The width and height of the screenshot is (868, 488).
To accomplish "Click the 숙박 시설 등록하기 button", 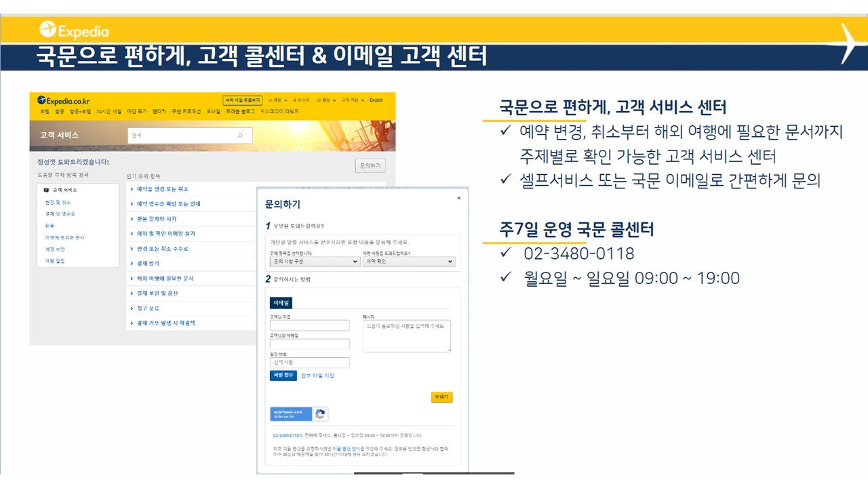I will pyautogui.click(x=243, y=100).
